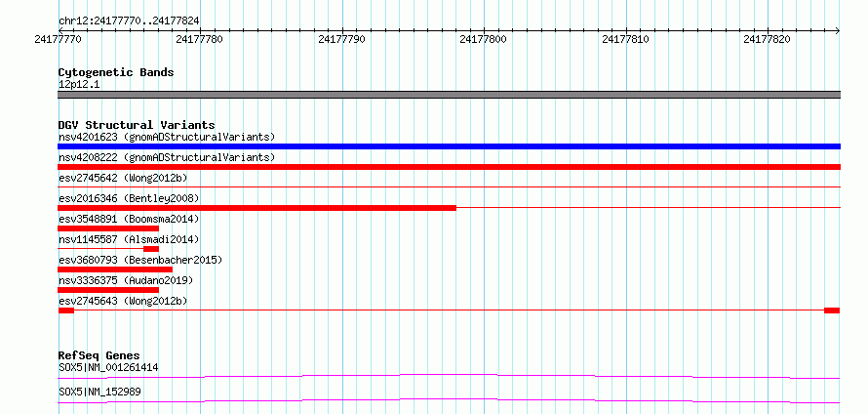Click the gray 12p12.1 cytogenetic band bar
868x414 pixels.
pos(449,95)
